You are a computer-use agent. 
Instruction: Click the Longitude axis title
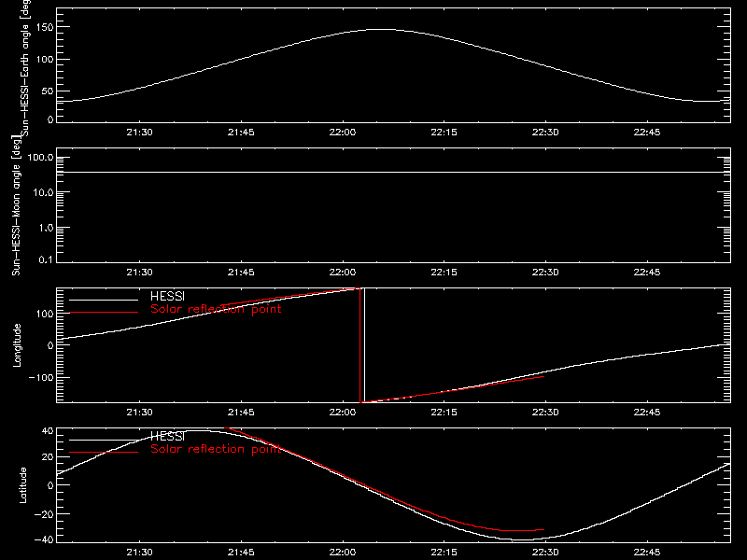(x=17, y=345)
